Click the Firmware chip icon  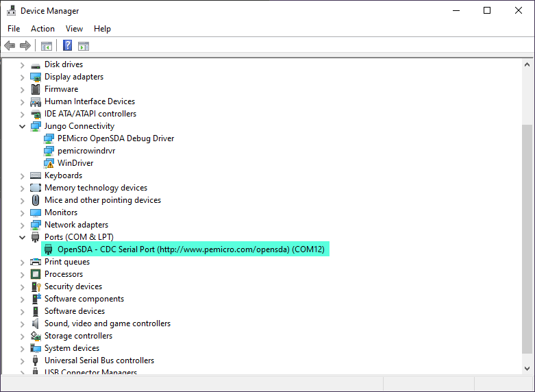click(36, 90)
